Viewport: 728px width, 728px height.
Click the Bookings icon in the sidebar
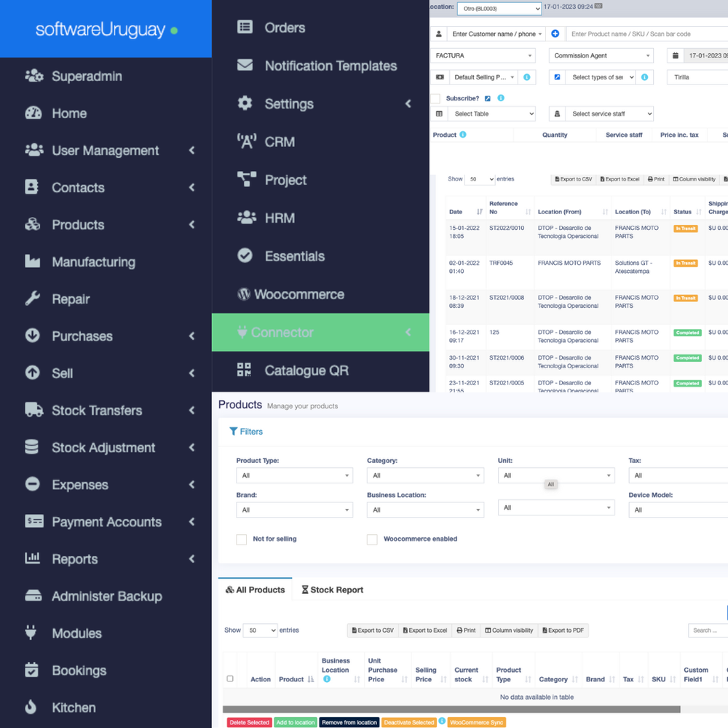point(33,670)
